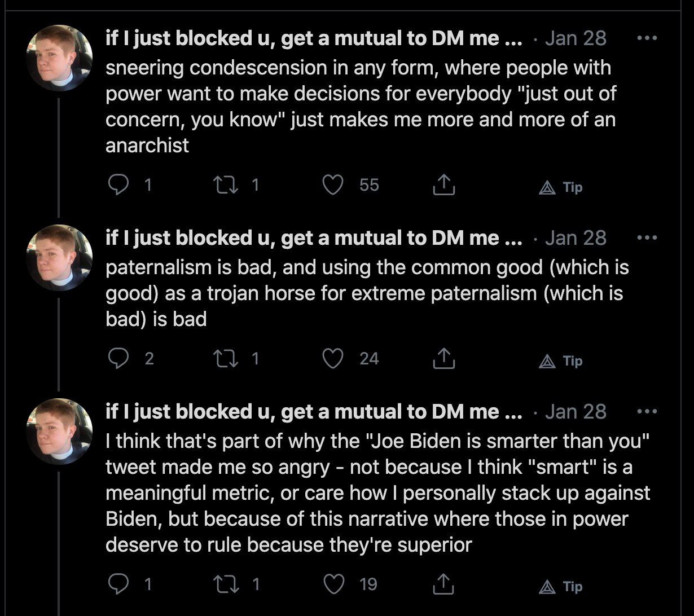Tip the author on paternalism tweet
This screenshot has height=616, width=694.
(560, 361)
